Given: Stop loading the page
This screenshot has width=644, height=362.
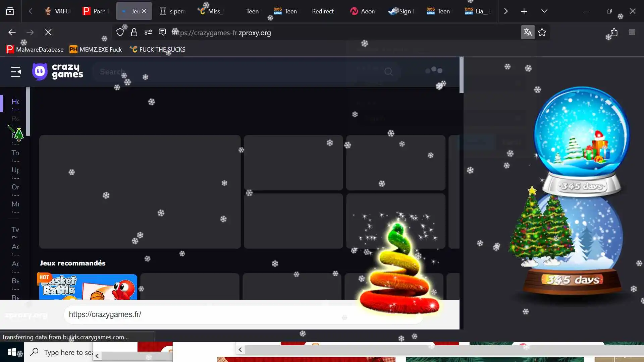Looking at the screenshot, I should click(48, 33).
